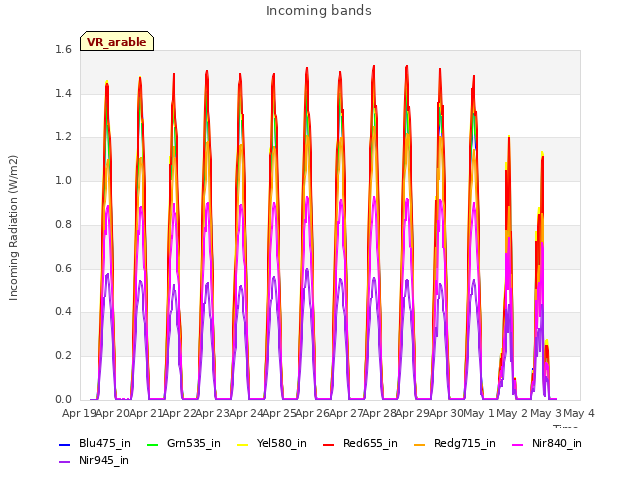The width and height of the screenshot is (640, 480).
Task: Click the Apr 20 x-axis date label
Action: pyautogui.click(x=113, y=413)
